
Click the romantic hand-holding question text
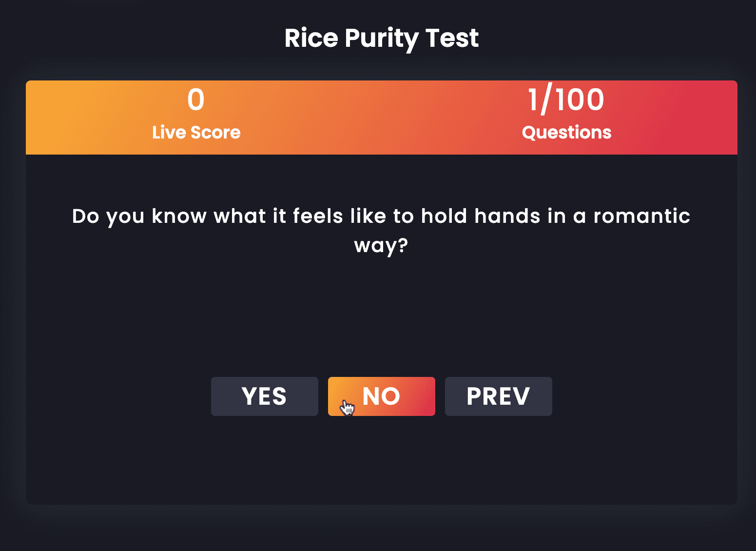[x=381, y=229]
